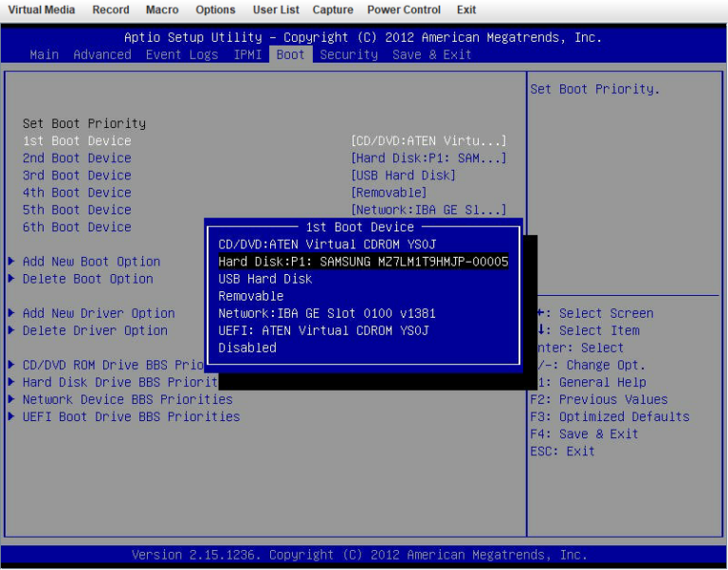Pick UEFI: ATEN Virtual CDROM option
728x570 pixels.
(323, 331)
